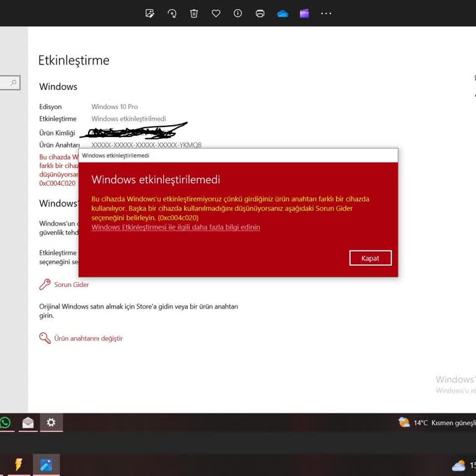Add photo to favorites with heart icon
This screenshot has height=476, width=476.
point(216,14)
